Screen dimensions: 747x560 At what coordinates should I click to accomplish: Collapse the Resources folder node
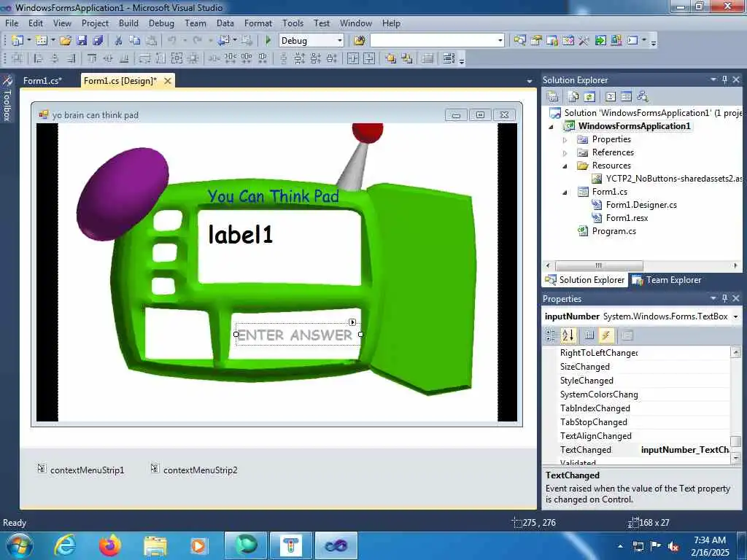(565, 166)
